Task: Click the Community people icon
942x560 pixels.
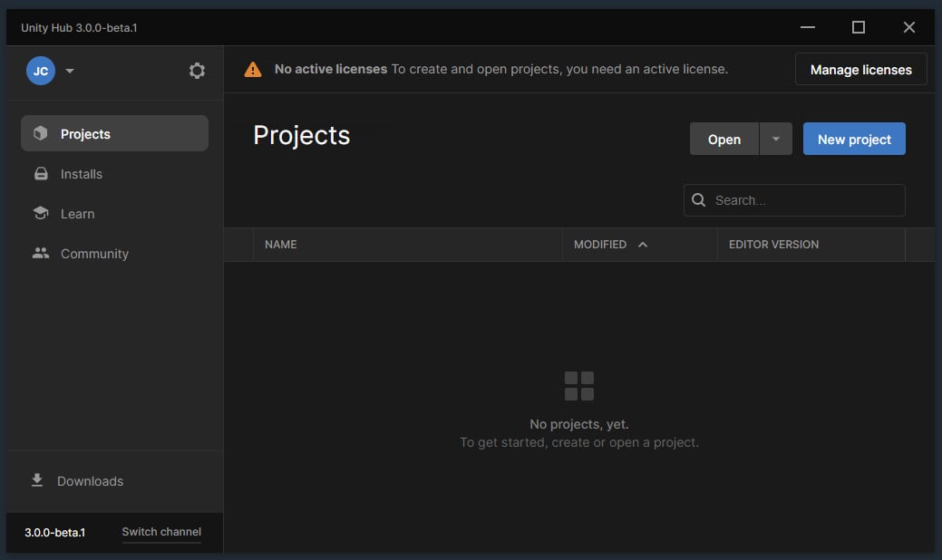Action: tap(41, 254)
